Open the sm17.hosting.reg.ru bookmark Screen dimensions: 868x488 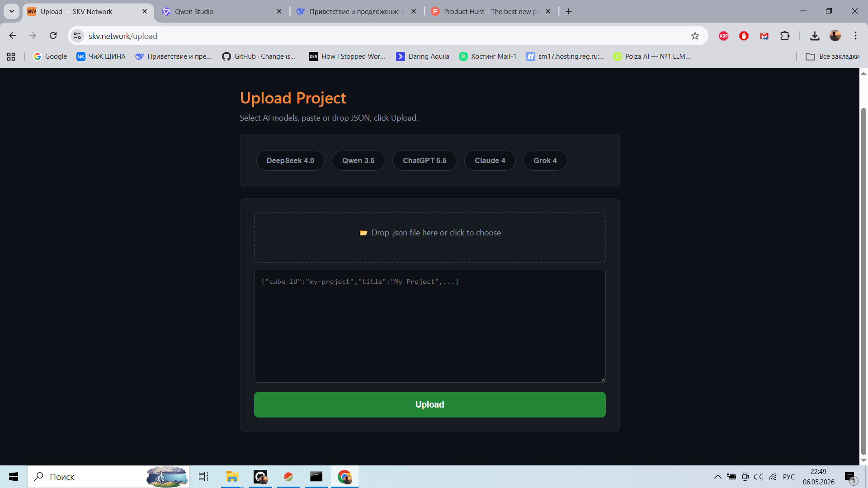coord(565,56)
